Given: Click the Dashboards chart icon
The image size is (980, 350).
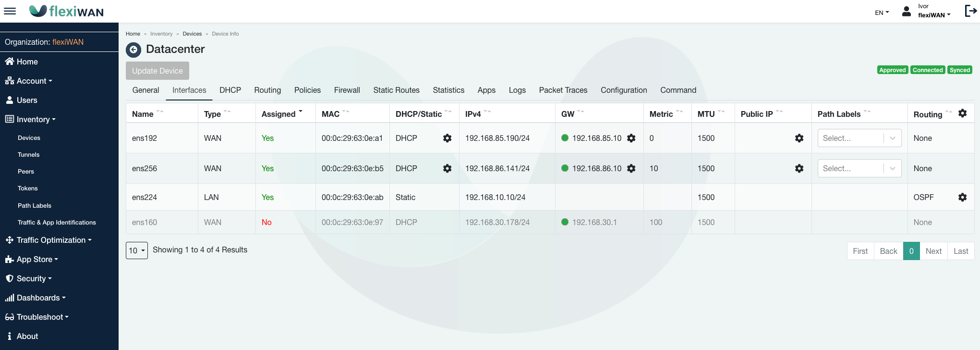Looking at the screenshot, I should (10, 298).
